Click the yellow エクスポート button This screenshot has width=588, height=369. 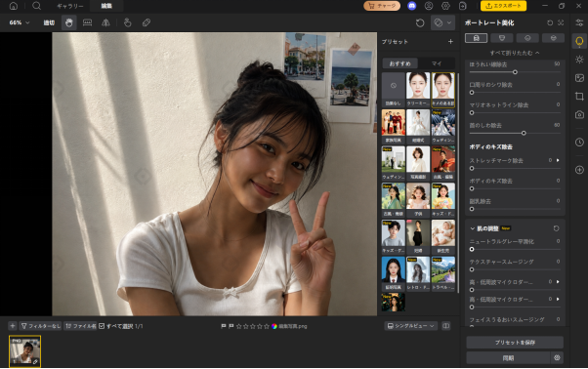tap(503, 6)
